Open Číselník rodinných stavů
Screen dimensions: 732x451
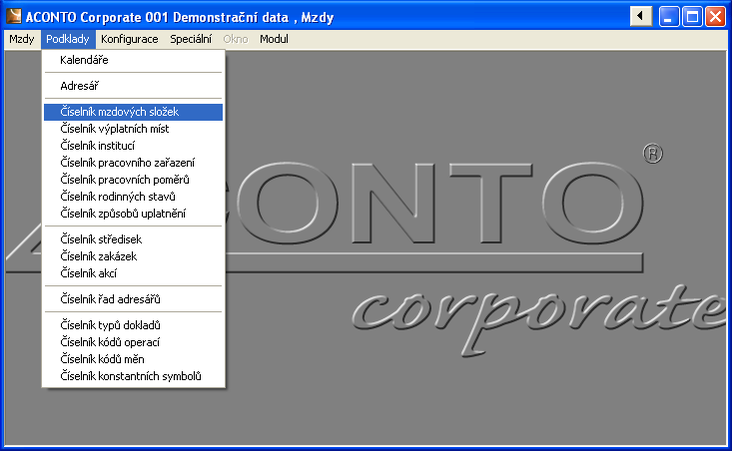point(133,197)
